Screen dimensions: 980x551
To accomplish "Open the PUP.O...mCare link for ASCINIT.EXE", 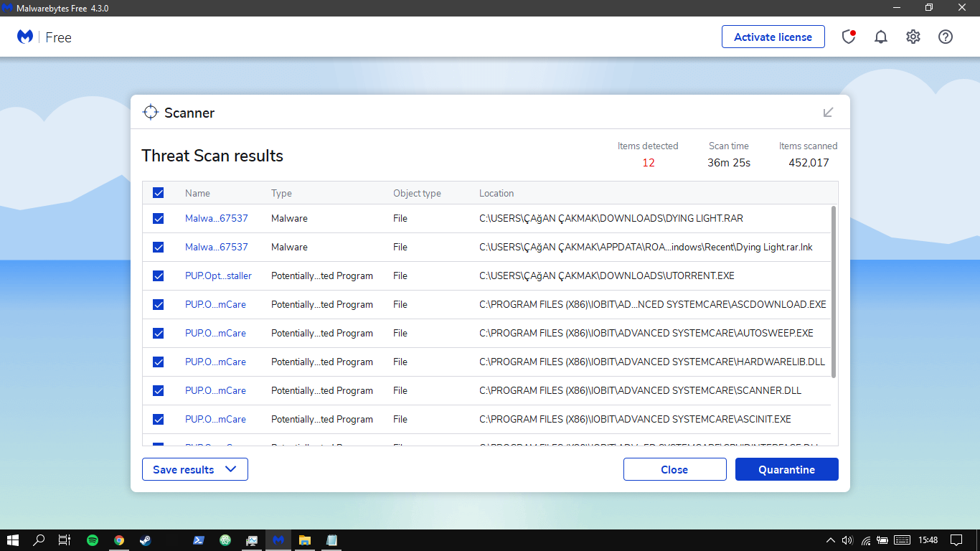I will click(x=215, y=419).
